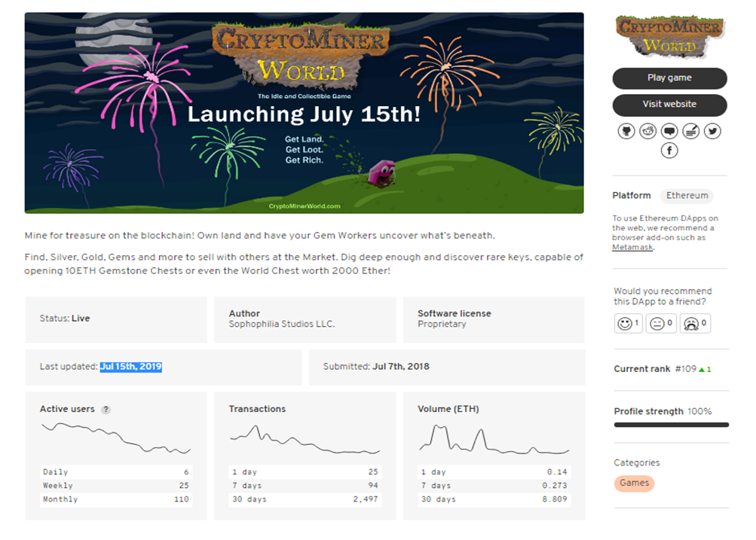
Task: Click the 'Jul 7th, 2018' submitted date
Action: click(401, 367)
